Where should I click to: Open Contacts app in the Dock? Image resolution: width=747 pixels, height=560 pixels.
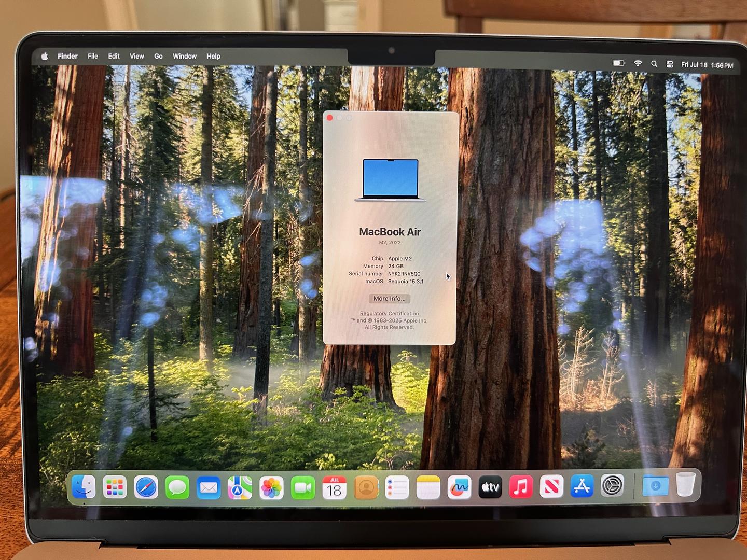[x=366, y=488]
